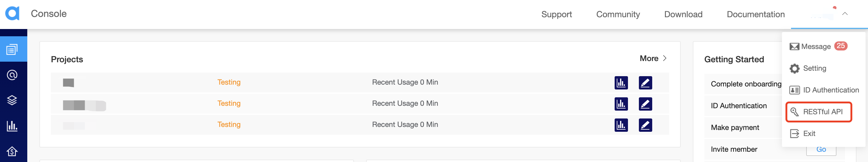The image size is (868, 162).
Task: Go to the Support page
Action: pos(556,14)
